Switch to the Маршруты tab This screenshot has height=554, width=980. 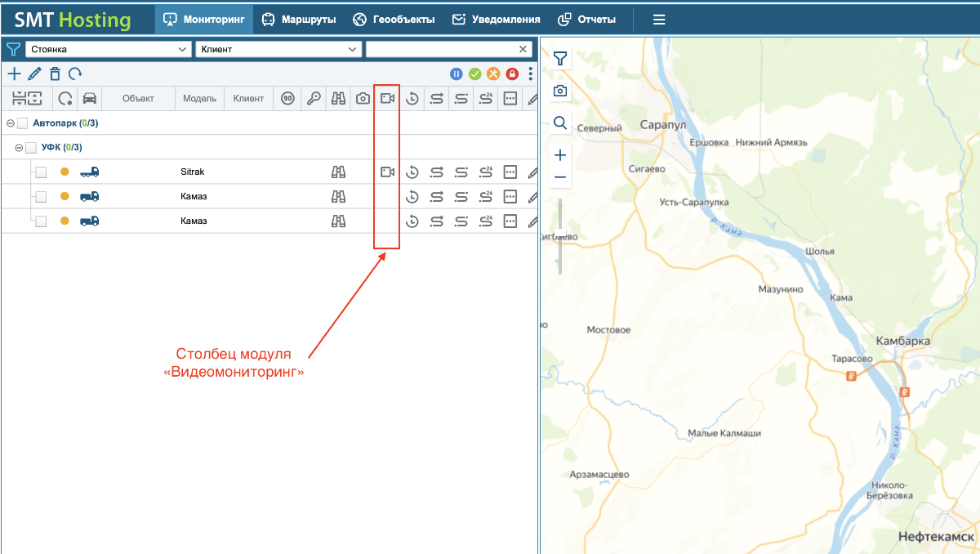(299, 19)
